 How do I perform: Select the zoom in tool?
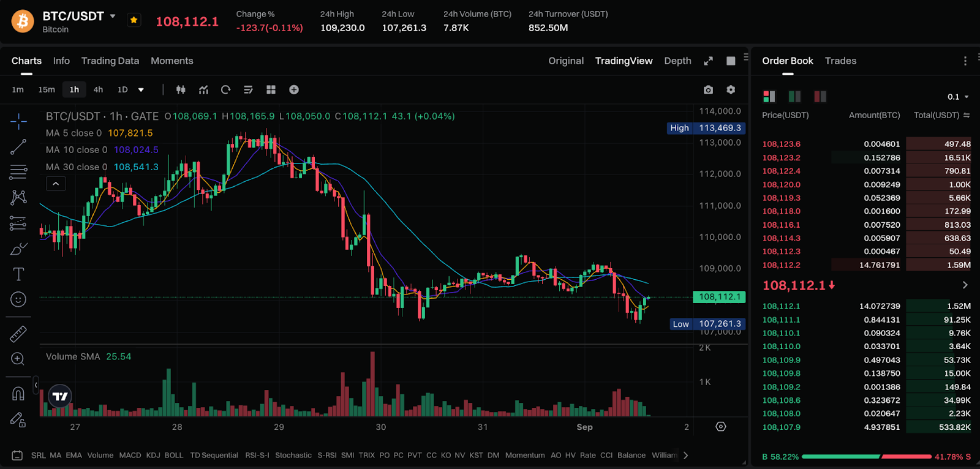pyautogui.click(x=18, y=359)
